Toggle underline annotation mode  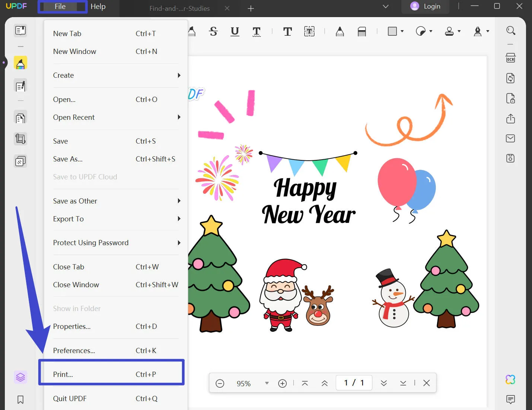(x=235, y=32)
